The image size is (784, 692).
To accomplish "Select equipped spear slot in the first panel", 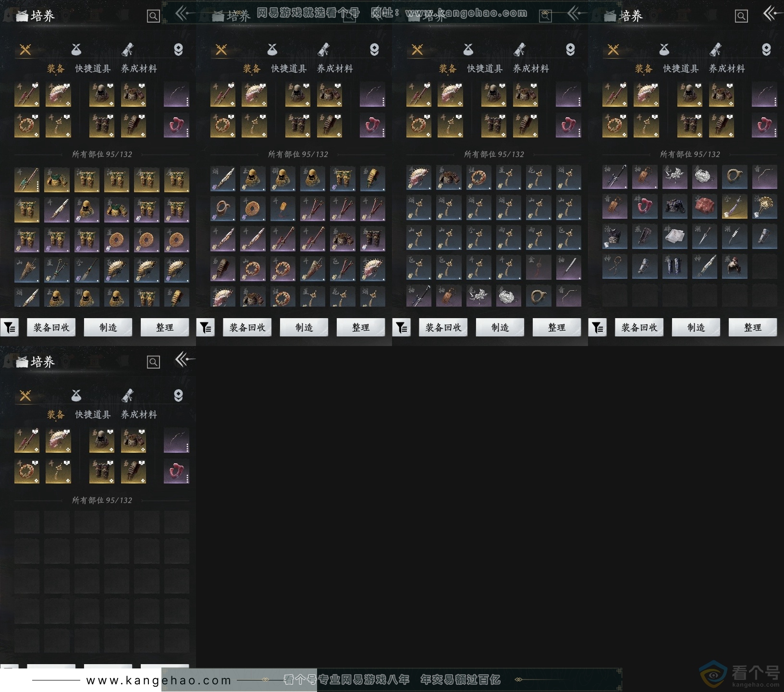I will (x=27, y=95).
